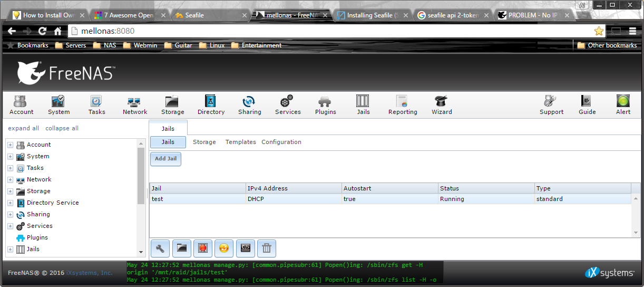Bookmark this page with the star icon
Image resolution: width=644 pixels, height=287 pixels.
click(599, 31)
